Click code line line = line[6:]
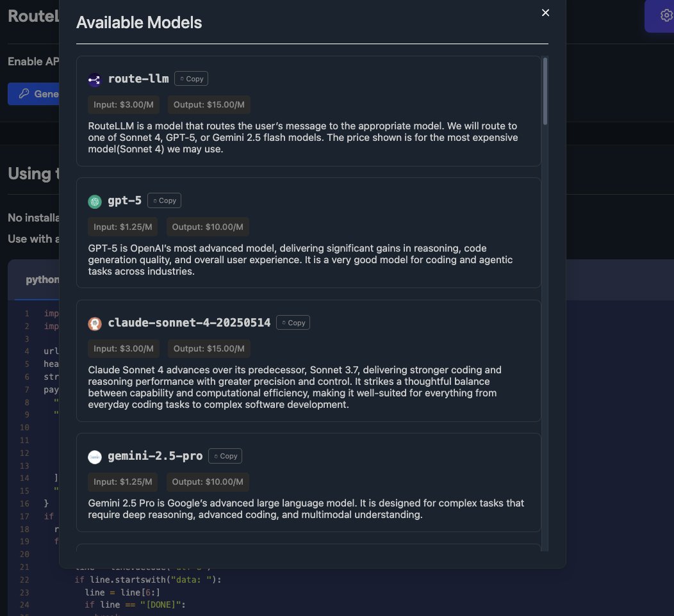The image size is (674, 616). point(122,592)
